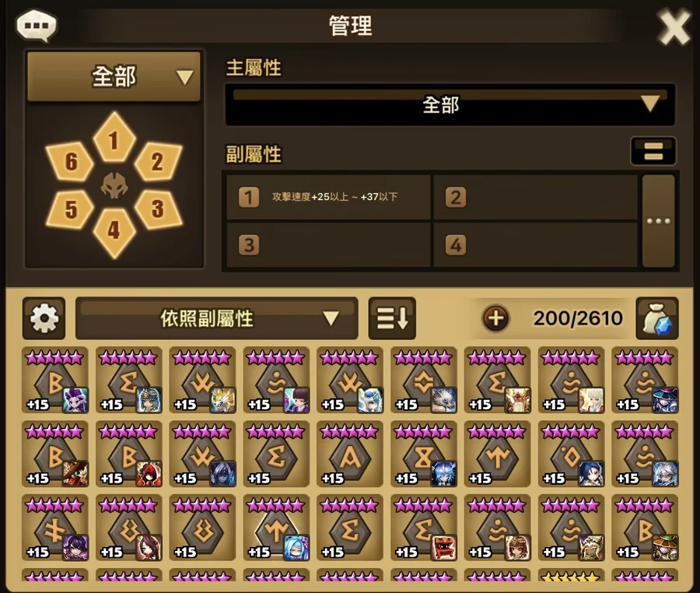Open rune settings gear icon
700x593 pixels.
point(44,318)
